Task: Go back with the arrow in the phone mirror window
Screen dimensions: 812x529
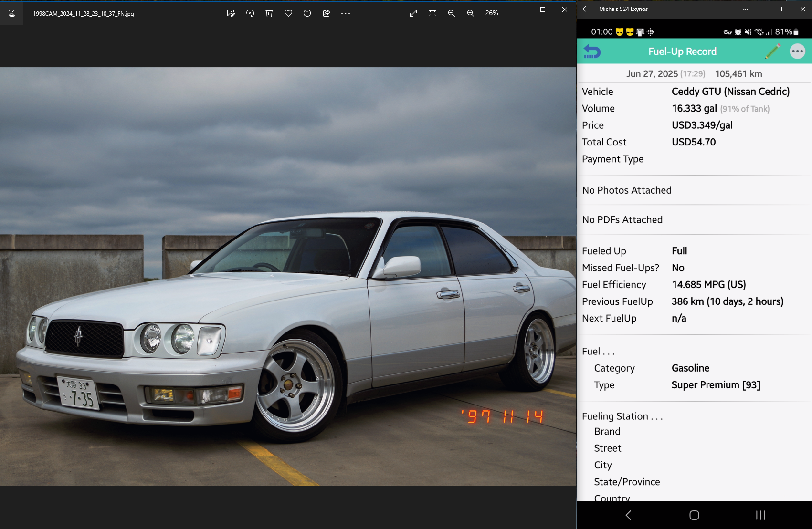Action: point(586,9)
